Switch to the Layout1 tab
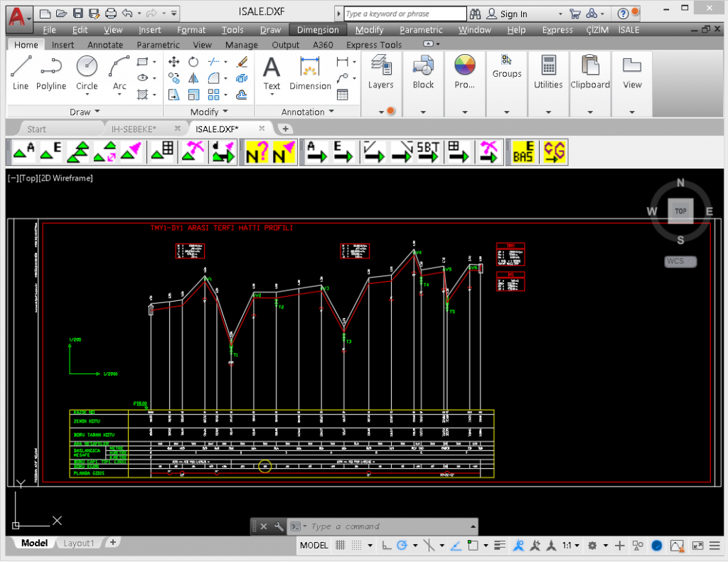The image size is (728, 562). tap(78, 543)
